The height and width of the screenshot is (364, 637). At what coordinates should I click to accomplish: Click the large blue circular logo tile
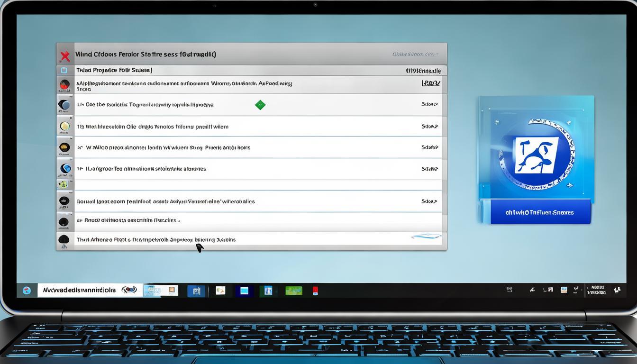[536, 154]
